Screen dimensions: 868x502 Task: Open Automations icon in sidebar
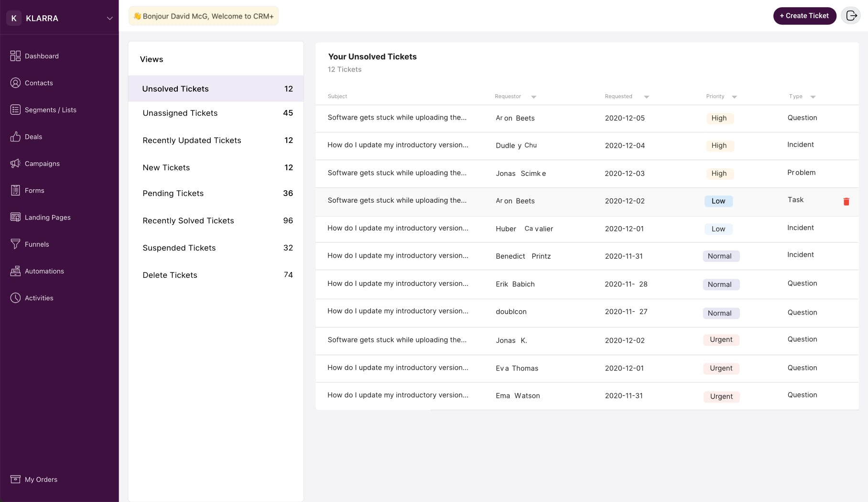15,271
